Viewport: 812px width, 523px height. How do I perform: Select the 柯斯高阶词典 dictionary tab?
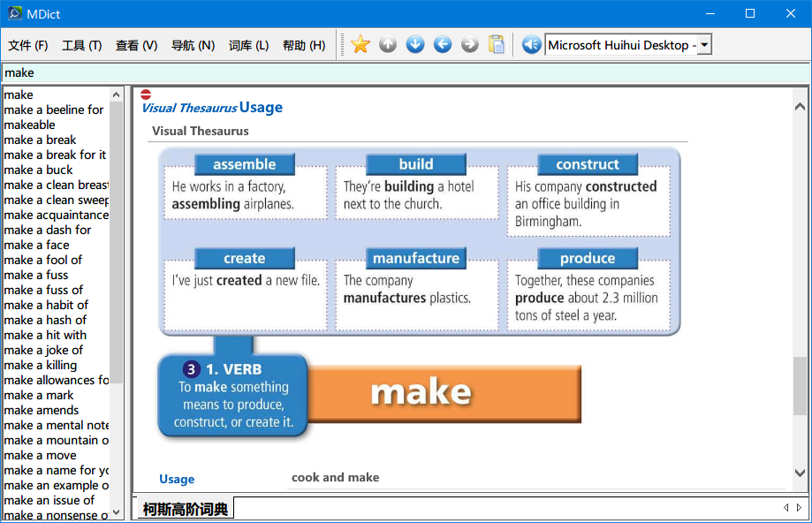pos(186,510)
